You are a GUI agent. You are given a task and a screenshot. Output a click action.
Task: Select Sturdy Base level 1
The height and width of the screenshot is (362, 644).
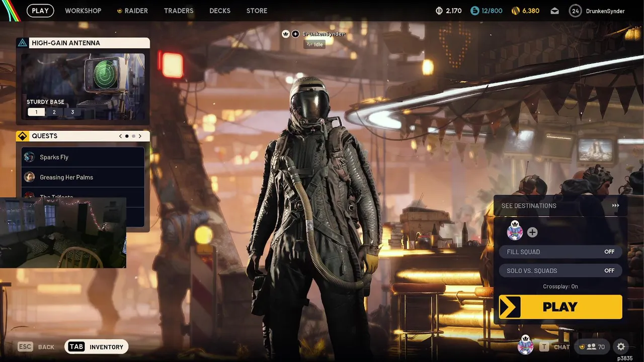pos(36,112)
